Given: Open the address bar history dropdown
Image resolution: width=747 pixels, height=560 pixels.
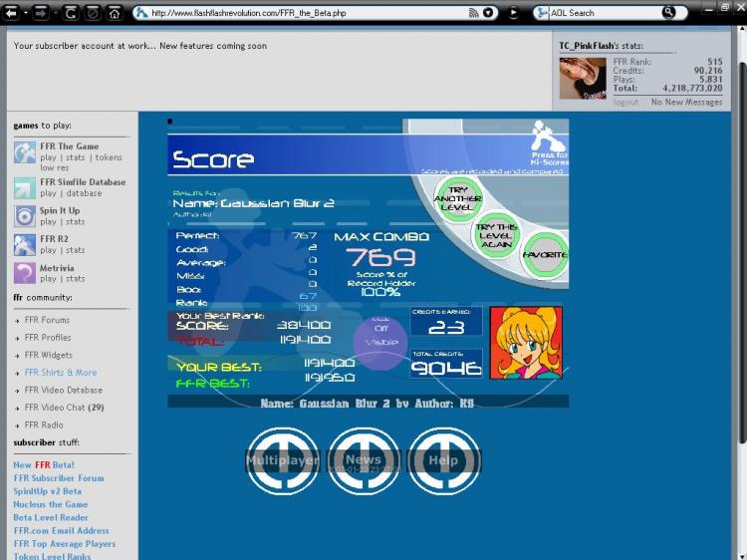Looking at the screenshot, I should tap(488, 13).
